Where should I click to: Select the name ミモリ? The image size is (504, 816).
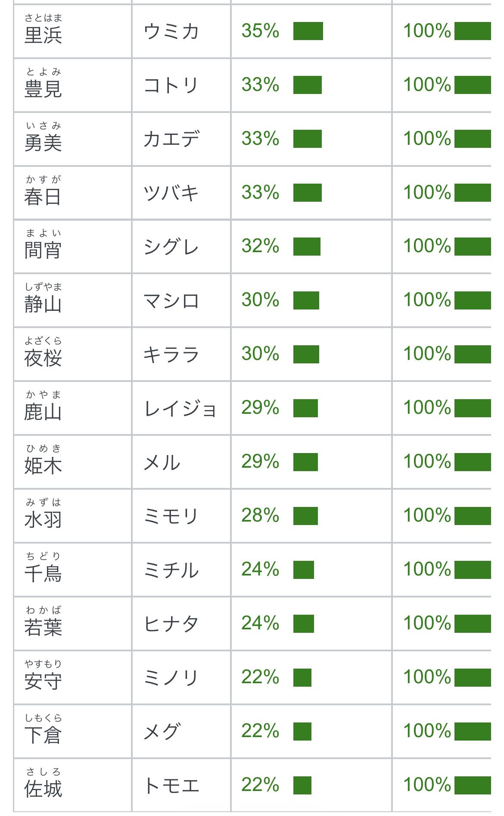[x=171, y=516]
